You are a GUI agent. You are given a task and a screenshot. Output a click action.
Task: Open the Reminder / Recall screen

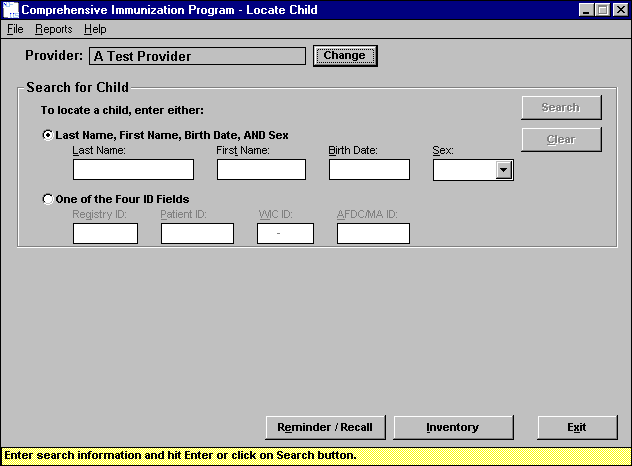(x=327, y=427)
